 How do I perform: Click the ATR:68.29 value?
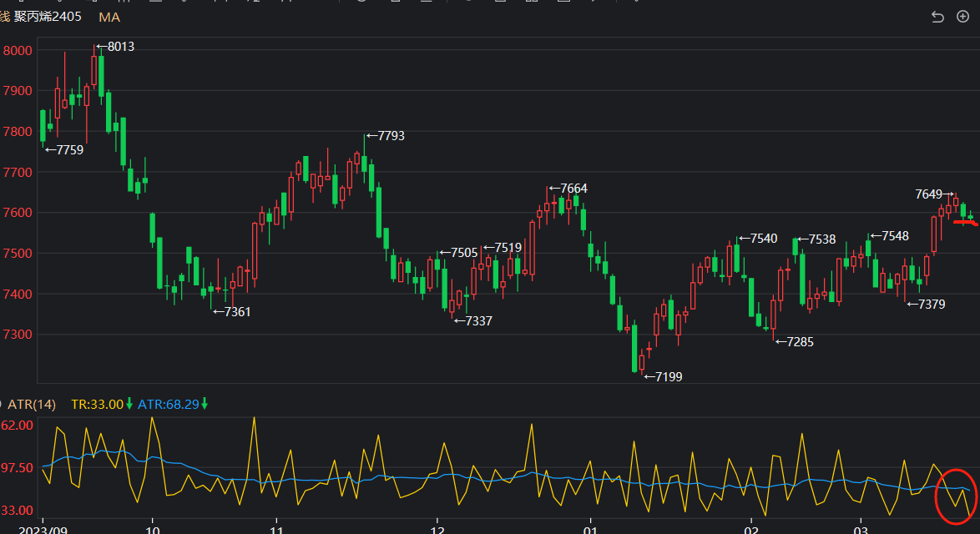[x=168, y=405]
